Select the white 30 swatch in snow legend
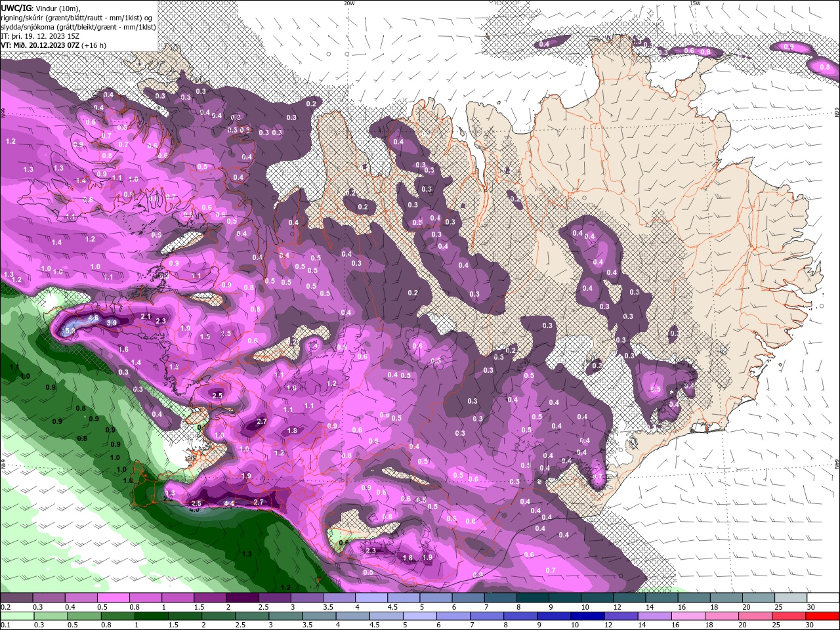Screen dimensions: 840x630 tap(823, 598)
